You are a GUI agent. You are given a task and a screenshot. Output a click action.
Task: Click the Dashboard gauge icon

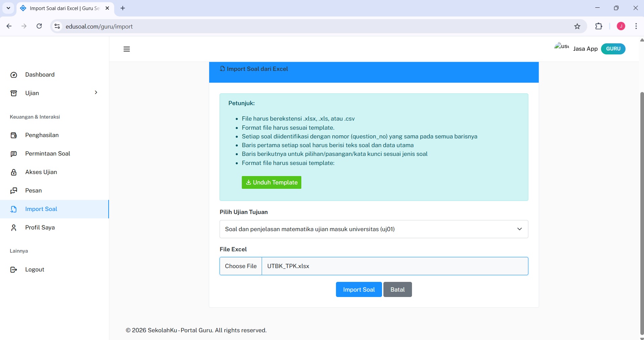[14, 75]
